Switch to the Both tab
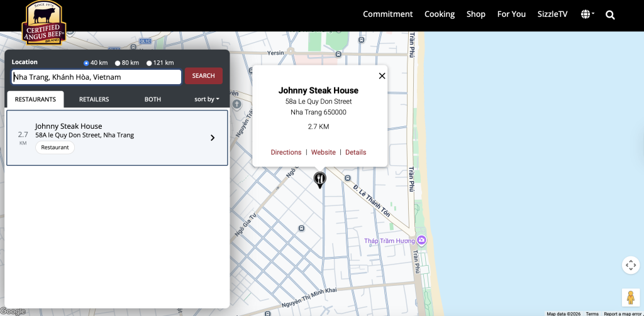 click(x=152, y=99)
